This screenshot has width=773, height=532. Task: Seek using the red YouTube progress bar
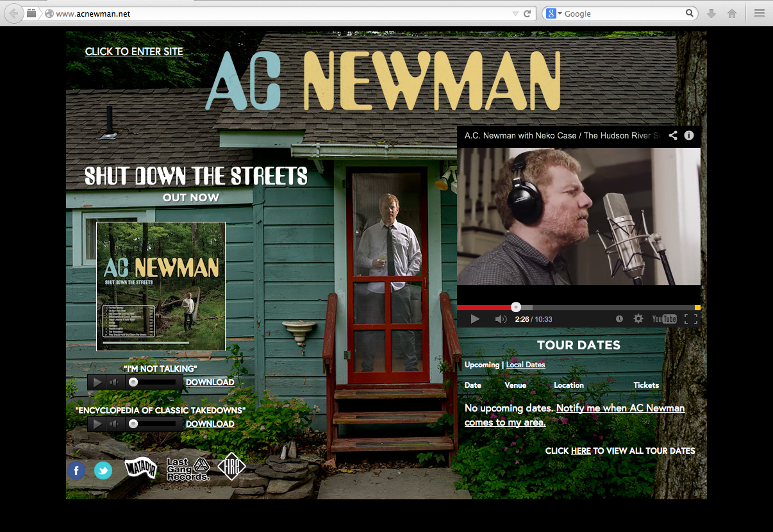point(579,307)
